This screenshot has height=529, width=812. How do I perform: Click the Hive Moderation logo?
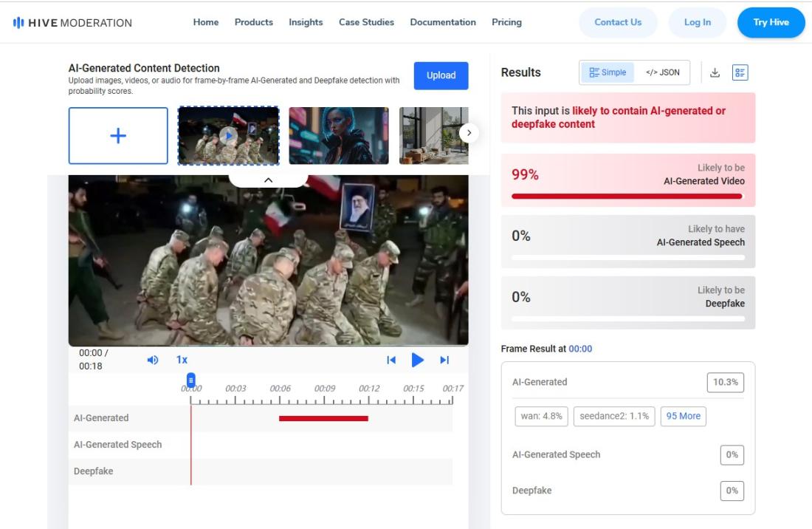[72, 22]
